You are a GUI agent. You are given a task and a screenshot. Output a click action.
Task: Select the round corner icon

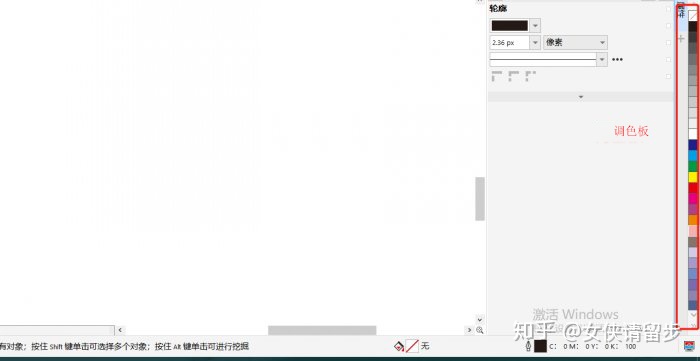[x=514, y=76]
